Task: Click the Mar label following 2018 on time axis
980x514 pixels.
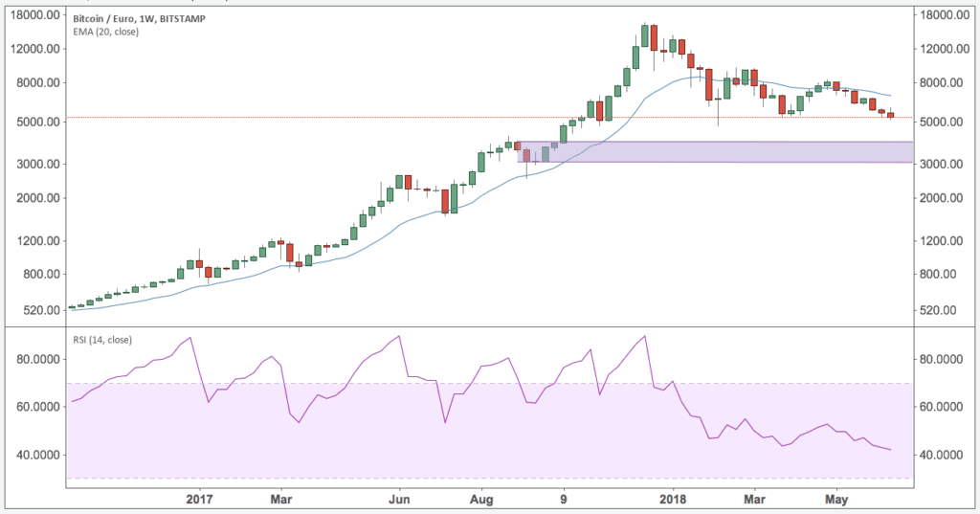Action: pos(754,499)
